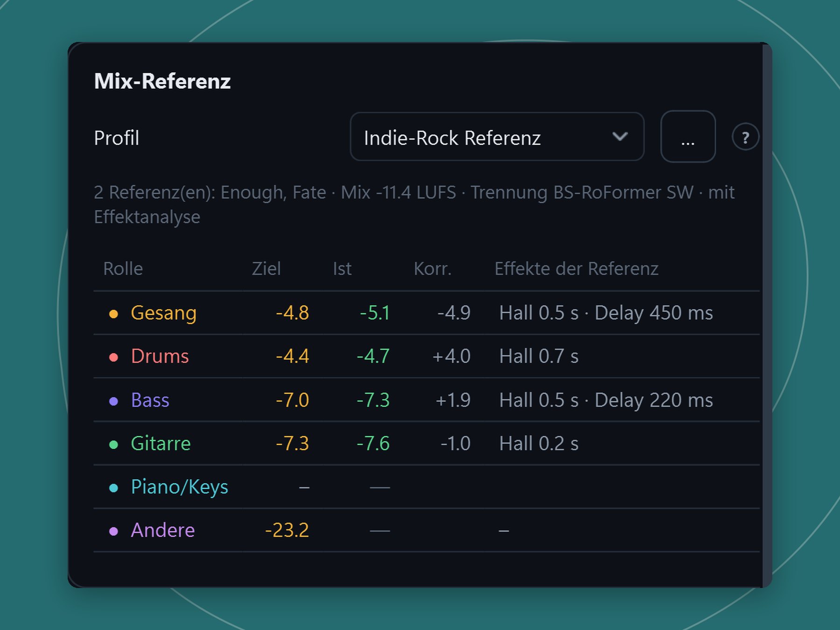This screenshot has width=840, height=630.
Task: Click the Mix-Referenz panel title
Action: coord(162,81)
